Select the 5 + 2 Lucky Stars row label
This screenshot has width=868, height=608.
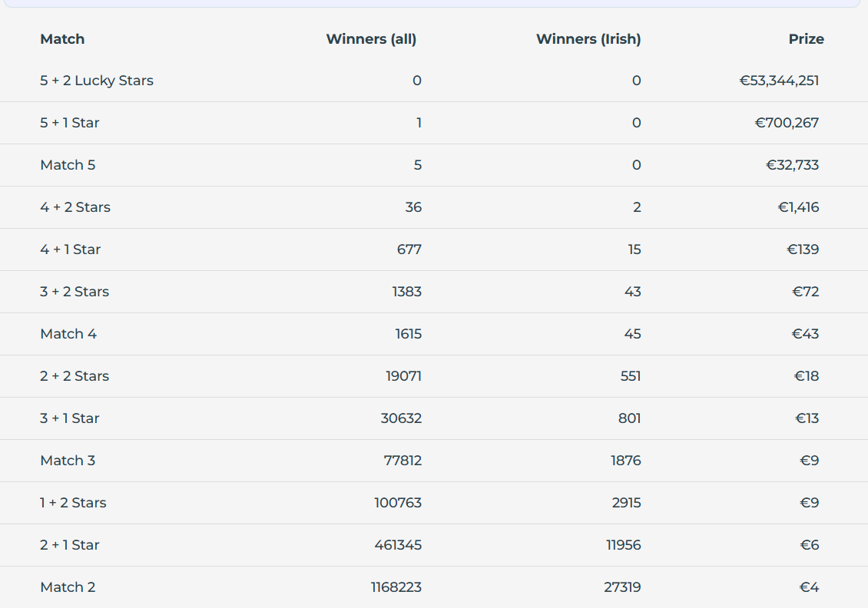click(97, 81)
